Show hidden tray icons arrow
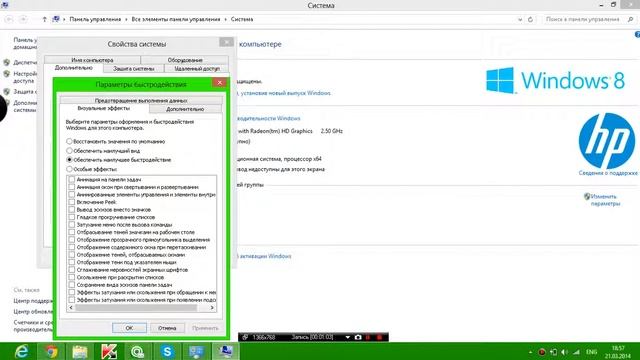640x360 pixels. point(531,352)
